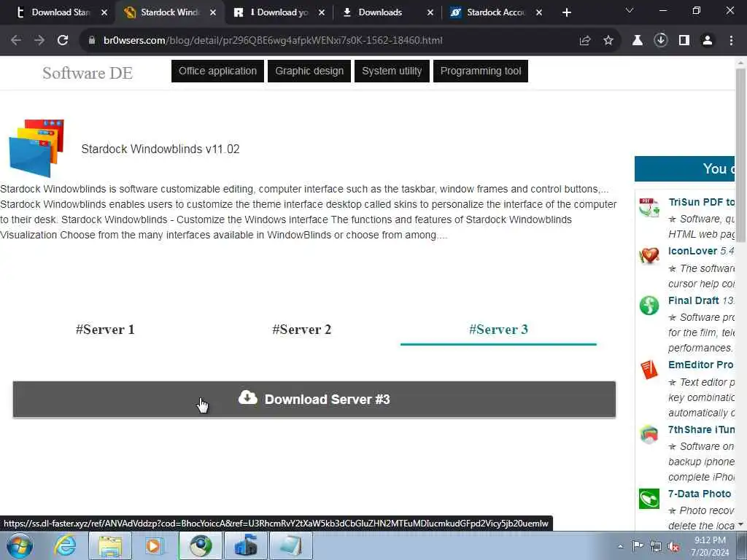Click the Stardock Windowblinds logo image
This screenshot has width=747, height=560.
(x=36, y=148)
